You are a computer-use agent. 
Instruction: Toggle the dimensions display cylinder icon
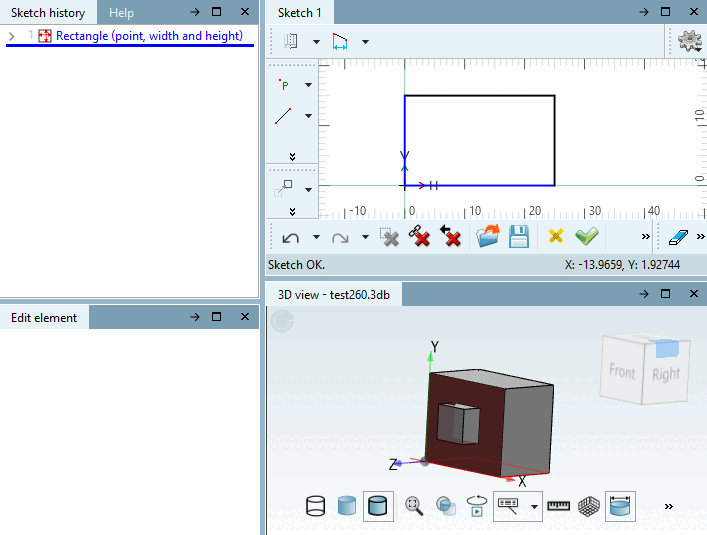(620, 506)
